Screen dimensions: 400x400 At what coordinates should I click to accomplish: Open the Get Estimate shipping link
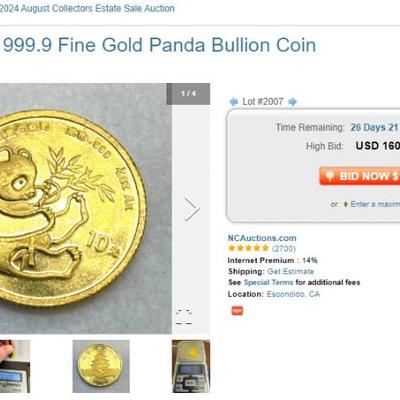click(x=291, y=271)
